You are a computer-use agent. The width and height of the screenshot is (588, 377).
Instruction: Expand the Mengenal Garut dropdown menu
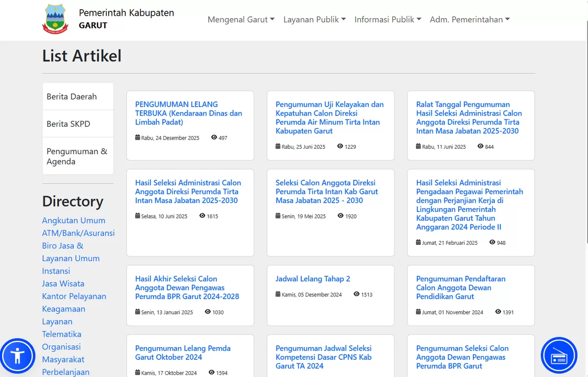coord(241,20)
